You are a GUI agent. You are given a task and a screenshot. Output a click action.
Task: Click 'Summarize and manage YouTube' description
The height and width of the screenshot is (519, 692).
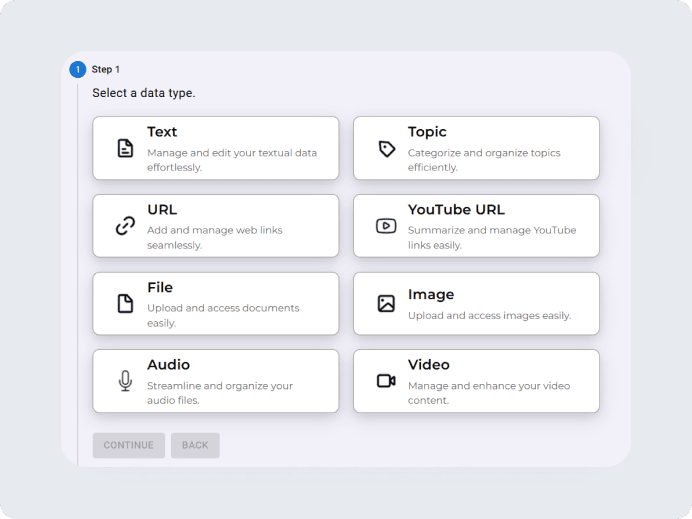(x=492, y=230)
